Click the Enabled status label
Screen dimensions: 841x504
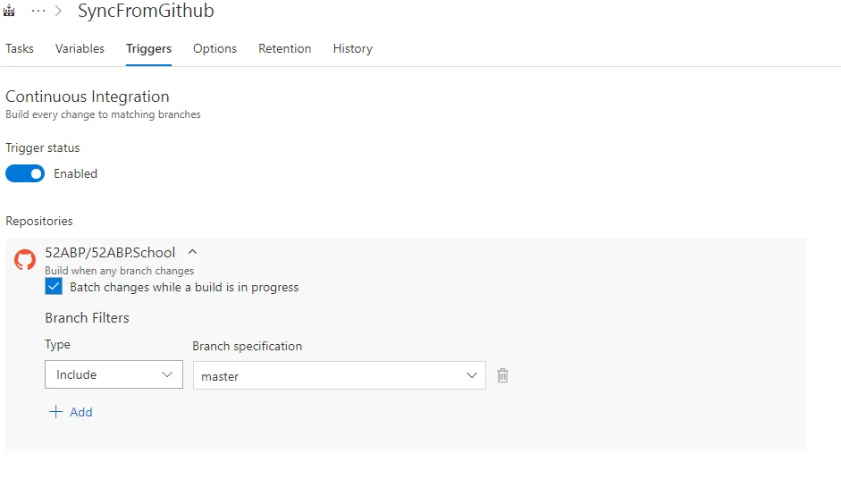point(76,173)
